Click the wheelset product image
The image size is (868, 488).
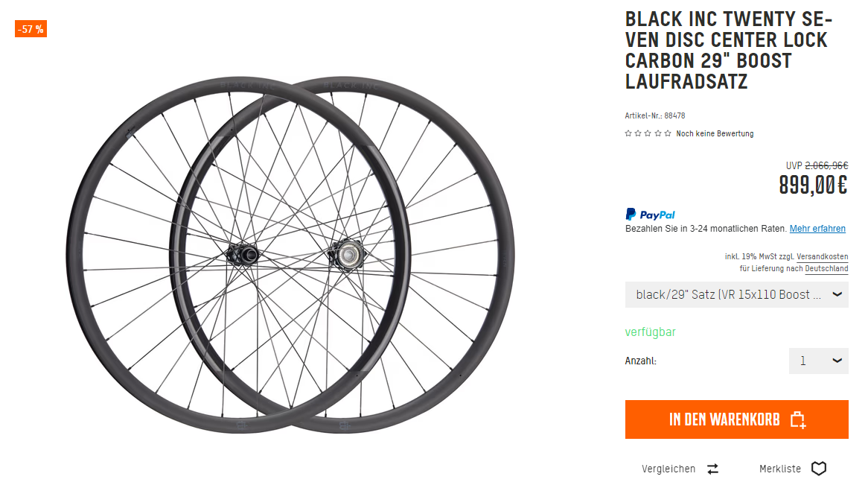[x=290, y=257]
